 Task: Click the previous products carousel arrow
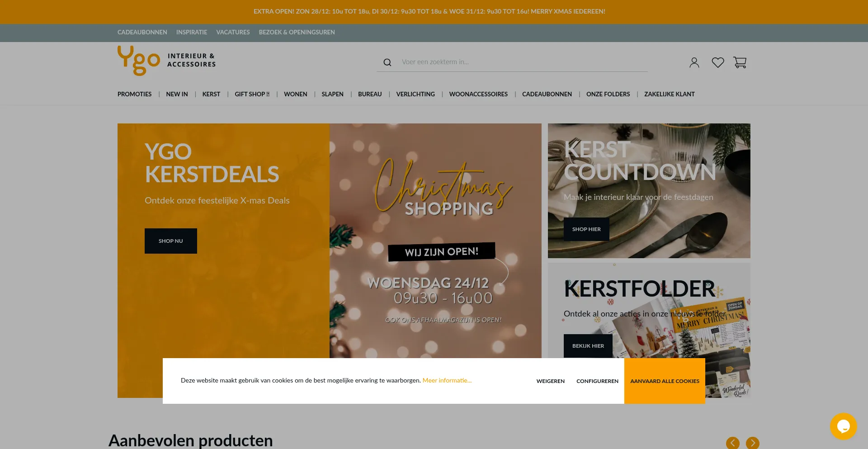[x=733, y=443]
